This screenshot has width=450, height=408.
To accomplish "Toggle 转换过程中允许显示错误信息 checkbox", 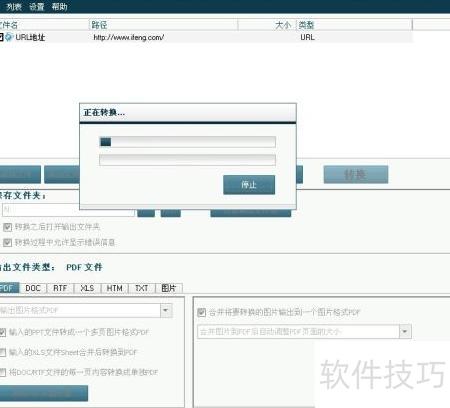I will tap(7, 242).
